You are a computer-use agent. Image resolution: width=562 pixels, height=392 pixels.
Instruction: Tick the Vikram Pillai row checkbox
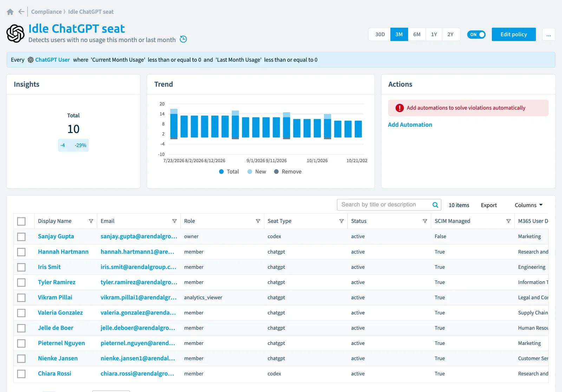click(x=21, y=298)
